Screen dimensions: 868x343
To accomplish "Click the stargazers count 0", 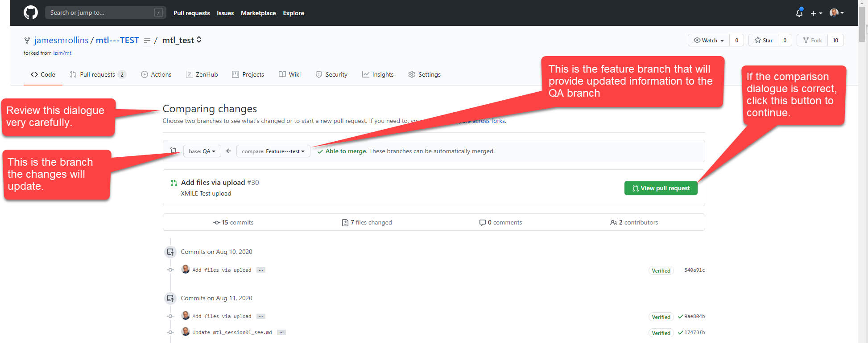I will [785, 40].
